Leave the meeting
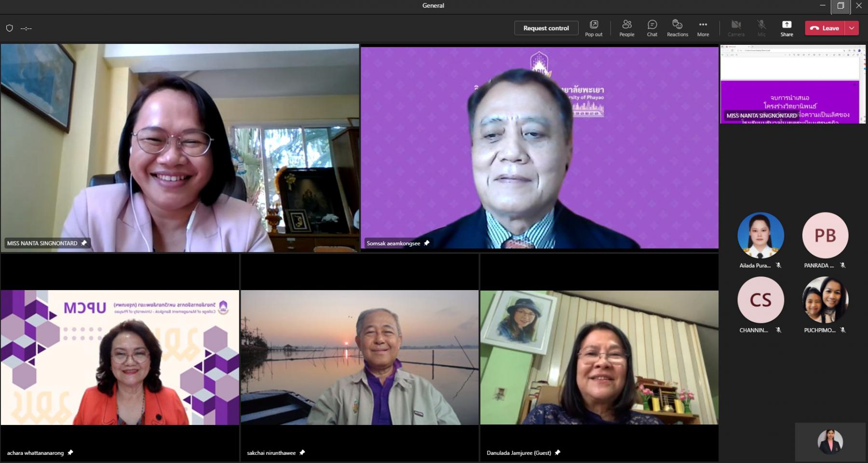This screenshot has height=463, width=868. [x=825, y=28]
